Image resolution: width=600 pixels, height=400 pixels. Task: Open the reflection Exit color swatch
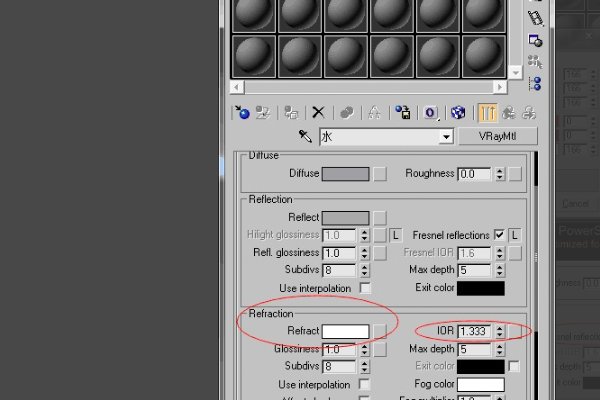point(481,288)
